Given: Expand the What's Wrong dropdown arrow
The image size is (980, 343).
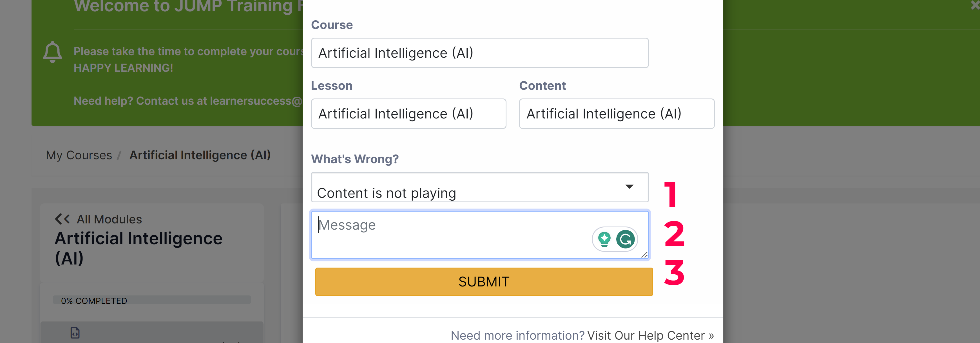Looking at the screenshot, I should (x=629, y=186).
